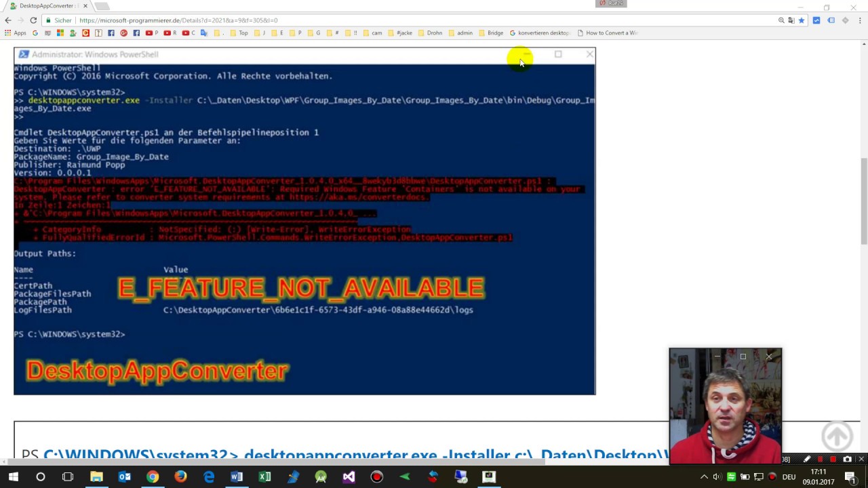Screen dimensions: 868x488
Task: Click the recorder pencil draw icon
Action: point(807,459)
